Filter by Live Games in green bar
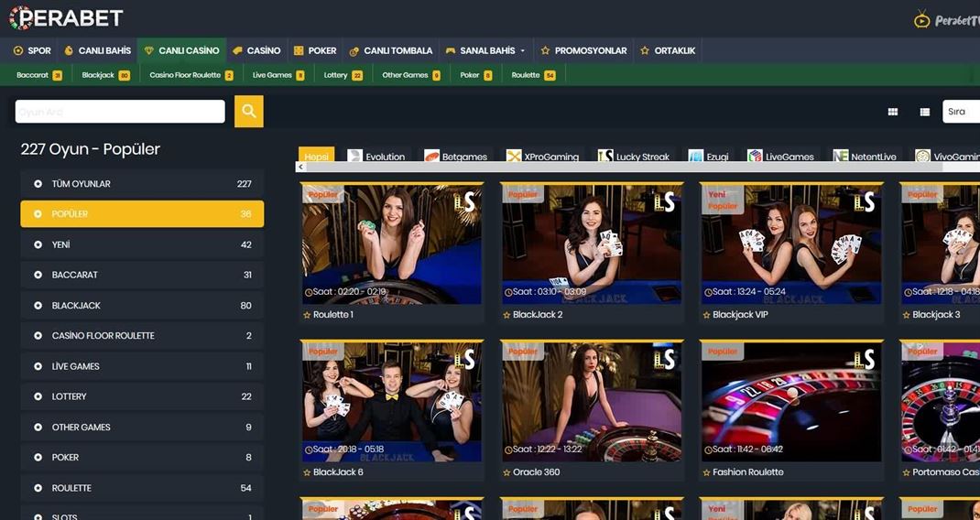The height and width of the screenshot is (520, 980). [x=278, y=75]
